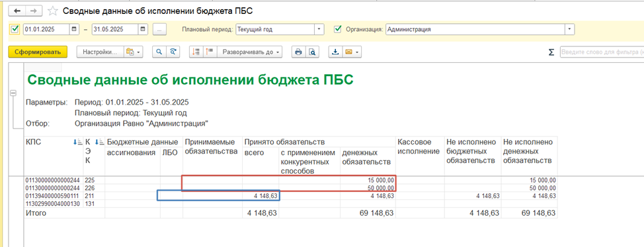Click the find next icon
This screenshot has height=247, width=644.
(173, 52)
